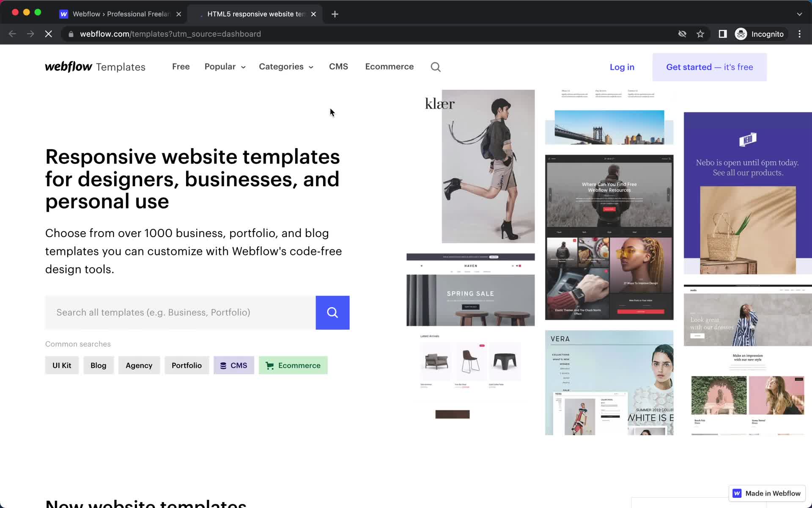Click the Get started — it's free button
This screenshot has height=508, width=812.
(x=709, y=67)
